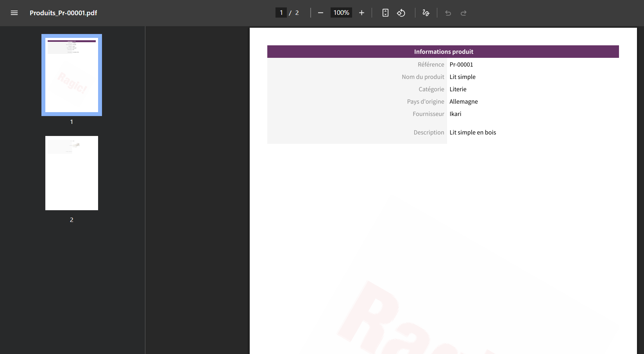Screen dimensions: 644x354
Task: Click the redo arrow in the toolbar
Action: (x=463, y=13)
